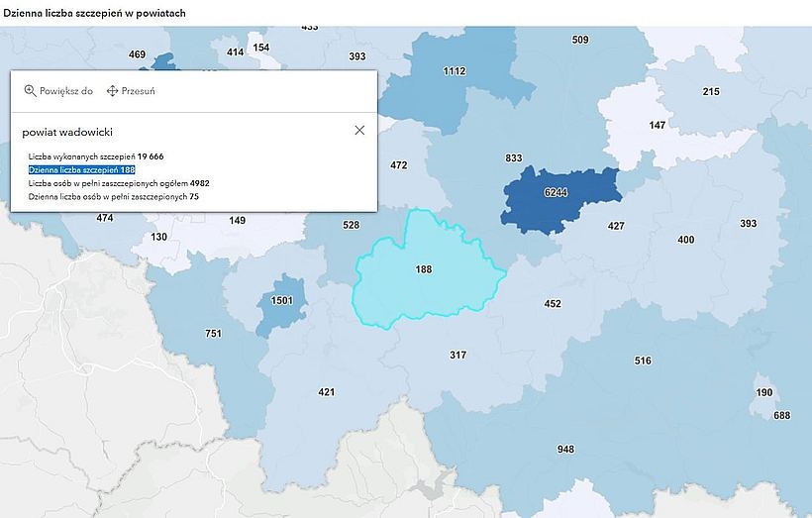The image size is (812, 518).
Task: Close the powiat wadowicki popup
Action: 359,130
